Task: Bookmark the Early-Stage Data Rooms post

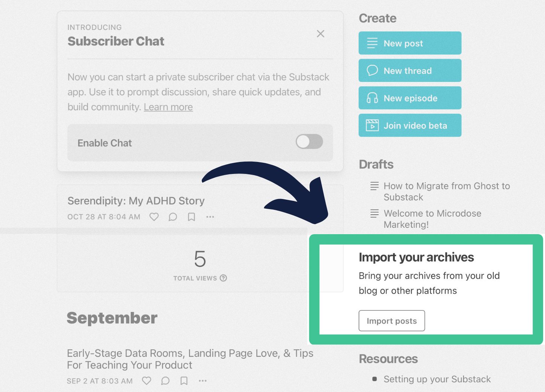Action: click(x=184, y=381)
